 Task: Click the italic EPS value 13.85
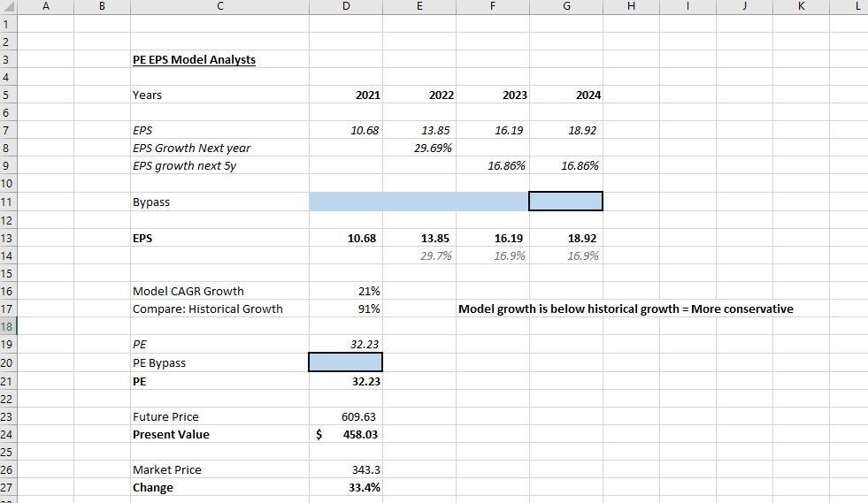click(419, 130)
